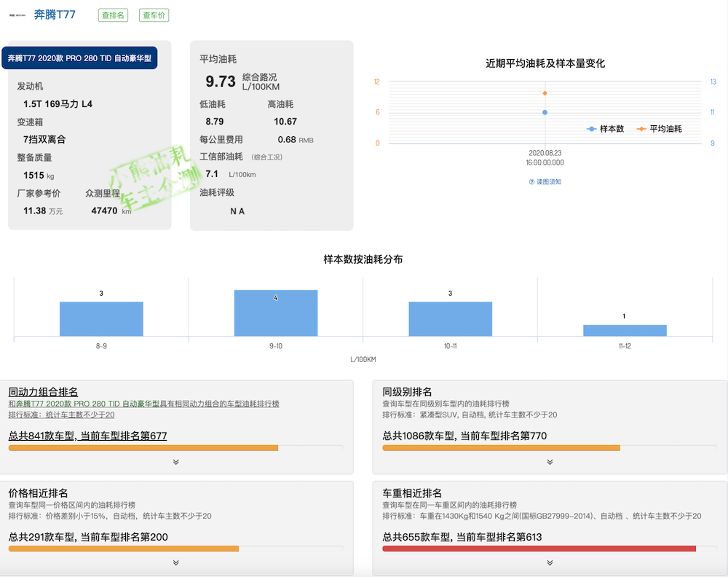728x577 pixels.
Task: Click the 47470 km mileage value
Action: 111,211
